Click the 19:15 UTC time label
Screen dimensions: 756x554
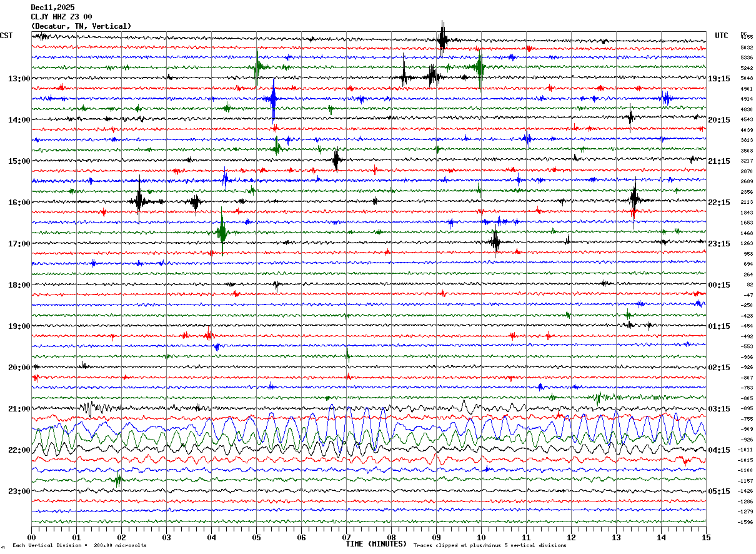[719, 79]
